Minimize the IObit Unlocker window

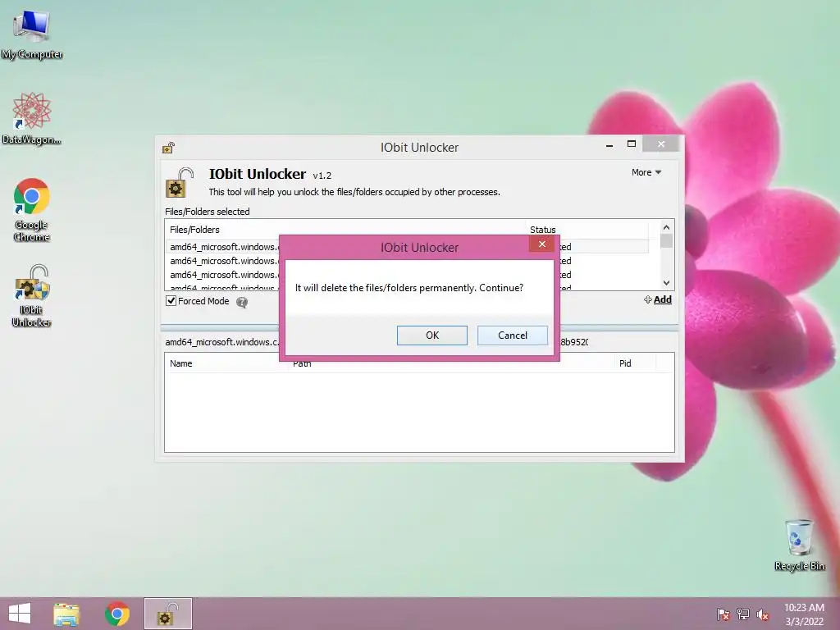[x=609, y=145]
